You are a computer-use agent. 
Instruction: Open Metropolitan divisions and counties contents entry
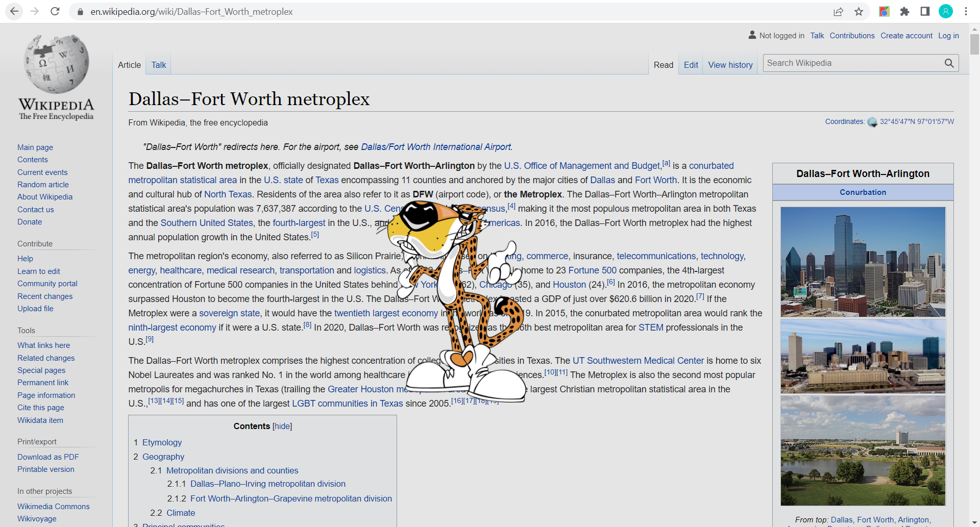point(232,471)
